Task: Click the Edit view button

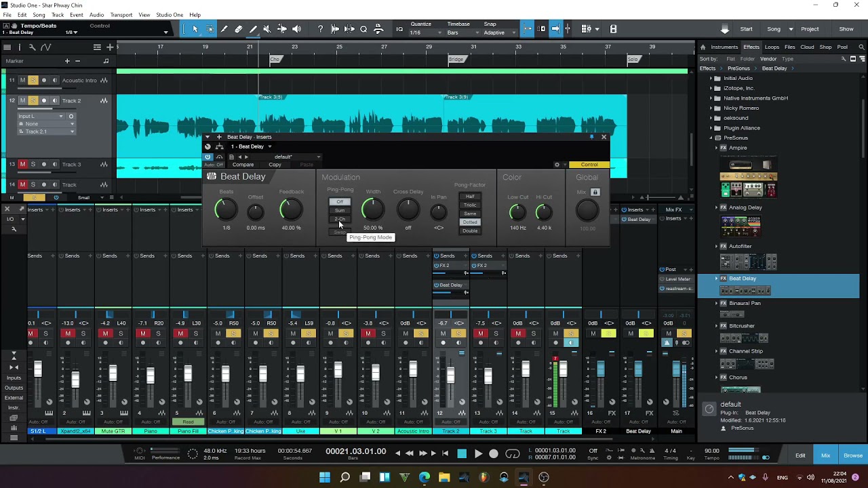Action: click(x=800, y=455)
